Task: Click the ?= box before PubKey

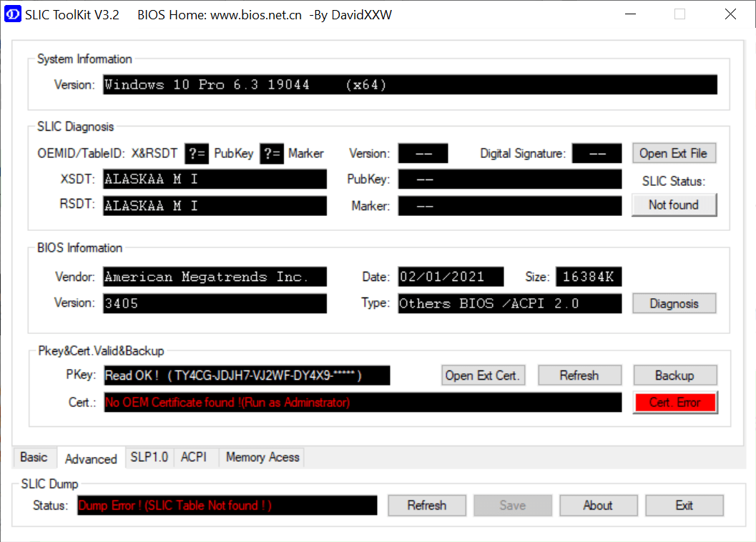Action: 197,153
